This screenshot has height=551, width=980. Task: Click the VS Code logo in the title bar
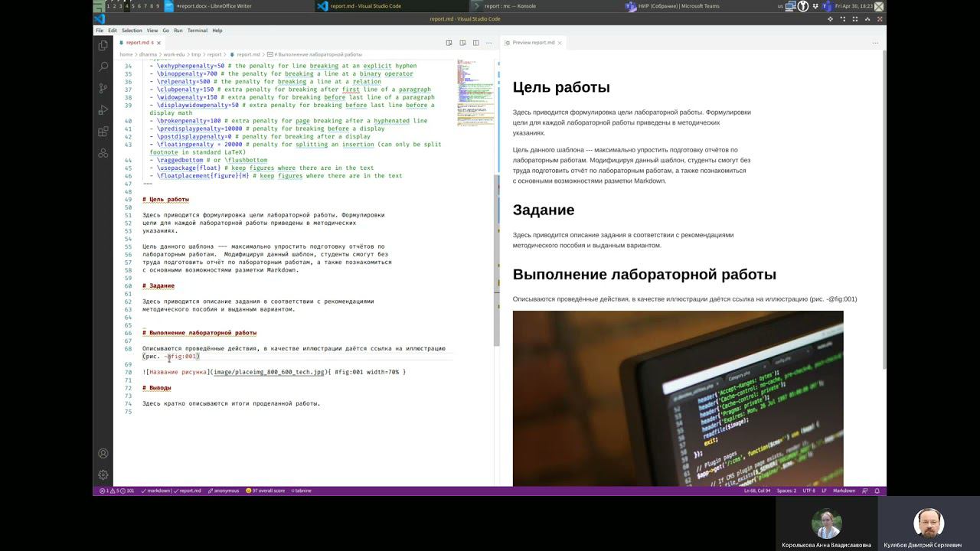click(x=100, y=19)
